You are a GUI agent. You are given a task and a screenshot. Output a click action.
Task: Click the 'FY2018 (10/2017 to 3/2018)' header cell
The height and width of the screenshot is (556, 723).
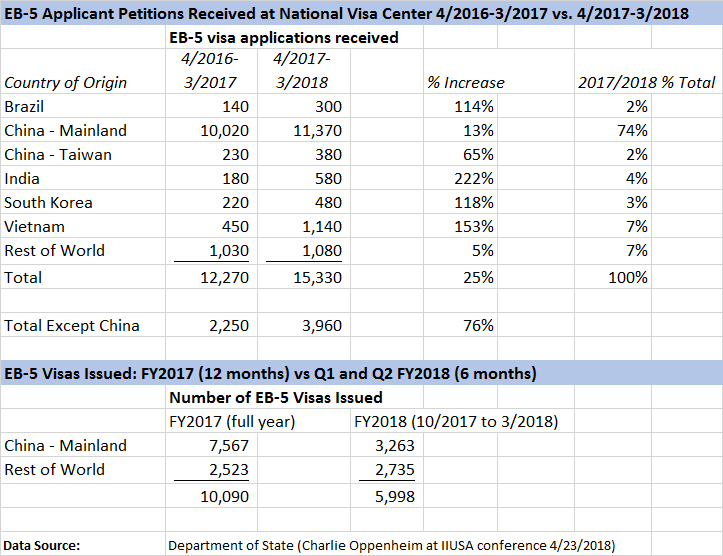(x=459, y=421)
